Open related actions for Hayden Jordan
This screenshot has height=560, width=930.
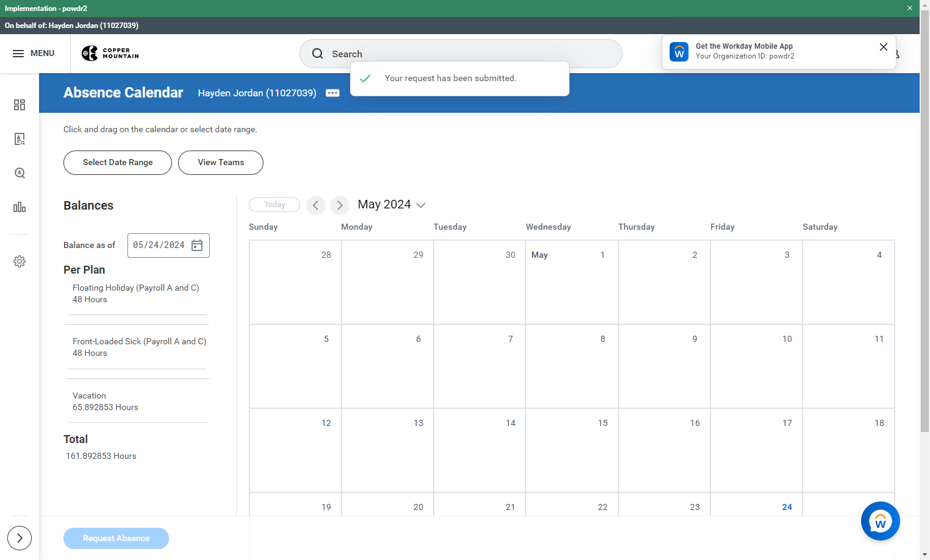point(332,93)
